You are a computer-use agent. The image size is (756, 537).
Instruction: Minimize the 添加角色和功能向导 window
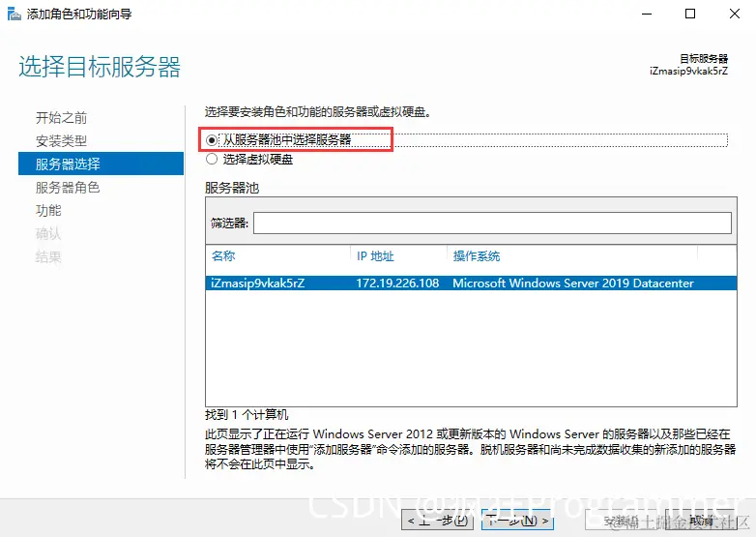[647, 14]
